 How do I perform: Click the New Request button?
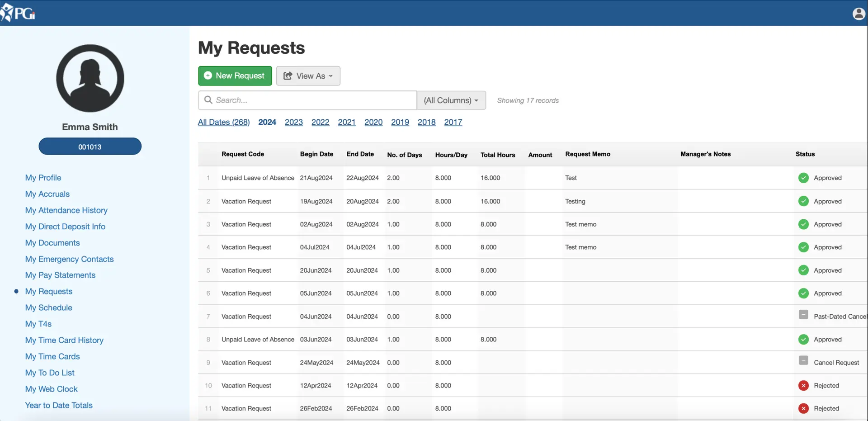click(x=235, y=76)
